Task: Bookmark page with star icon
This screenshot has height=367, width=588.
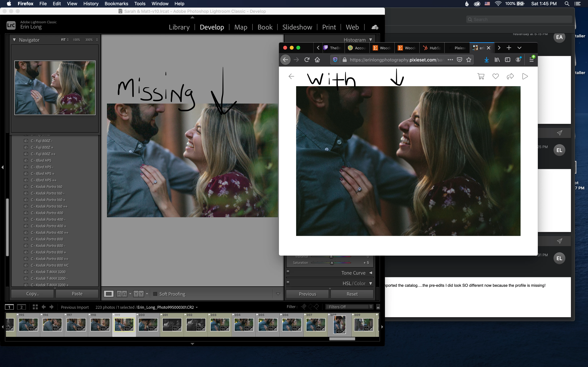Action: (x=469, y=60)
